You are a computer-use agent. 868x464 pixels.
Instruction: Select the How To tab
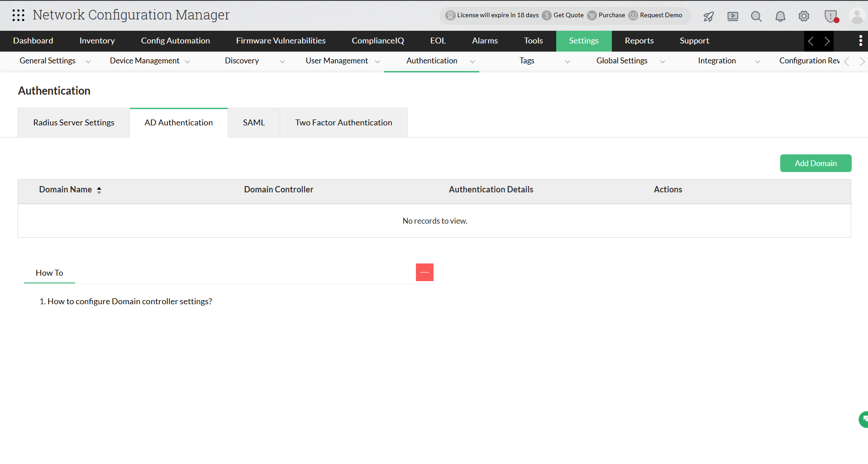(x=49, y=273)
